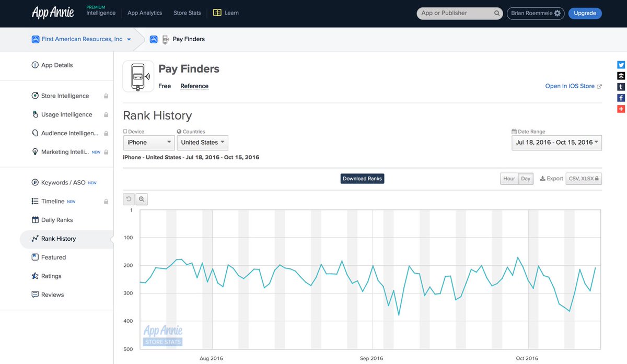Share via Buffer icon
Viewport: 627px width, 364px height.
click(621, 76)
